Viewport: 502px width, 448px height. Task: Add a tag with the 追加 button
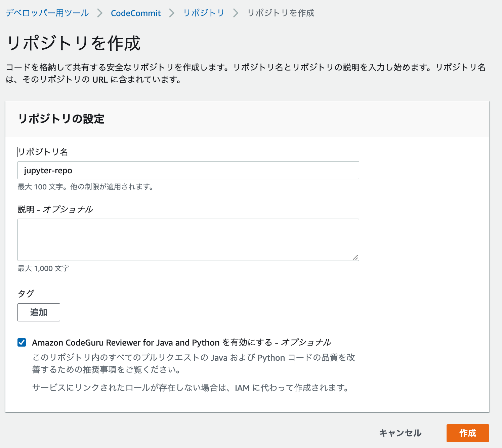tap(39, 312)
